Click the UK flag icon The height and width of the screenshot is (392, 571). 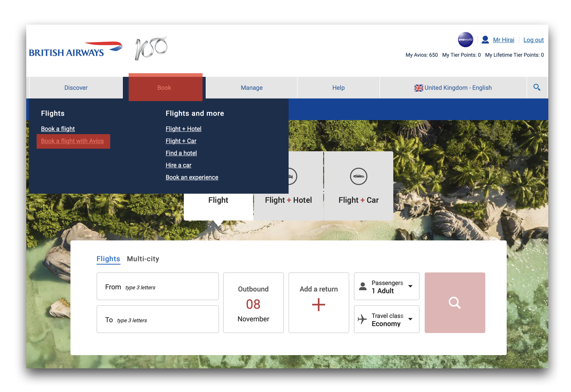(418, 88)
